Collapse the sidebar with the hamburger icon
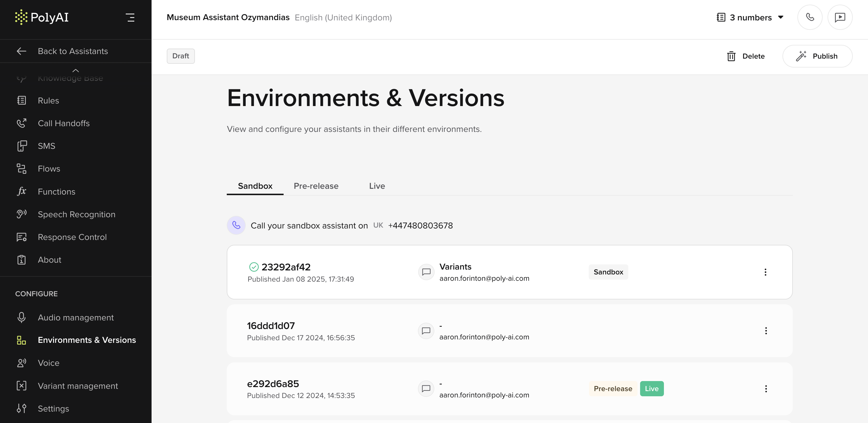The height and width of the screenshot is (423, 868). [x=130, y=17]
